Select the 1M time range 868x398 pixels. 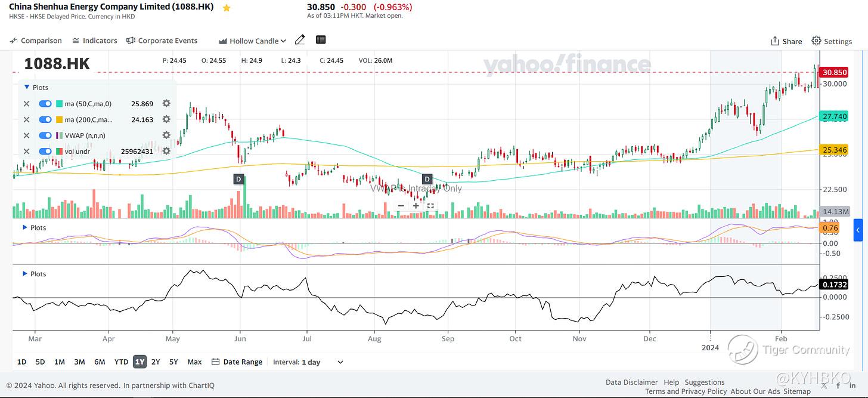coord(59,362)
